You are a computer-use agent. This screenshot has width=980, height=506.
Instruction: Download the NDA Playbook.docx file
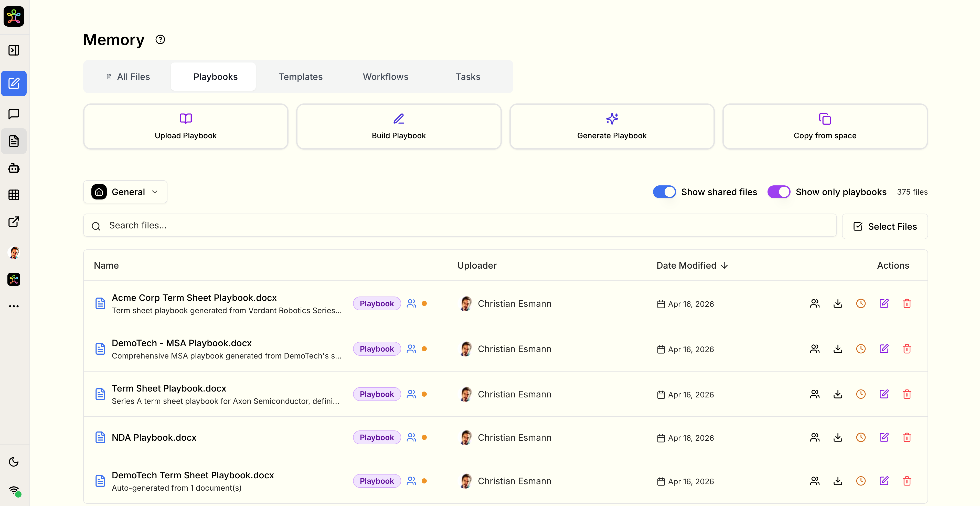tap(838, 438)
